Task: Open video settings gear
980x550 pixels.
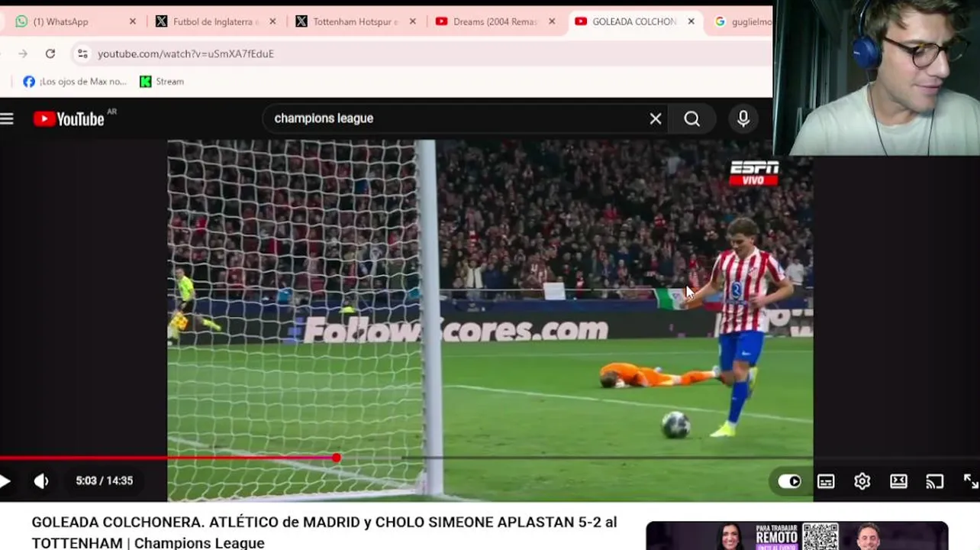Action: point(862,481)
